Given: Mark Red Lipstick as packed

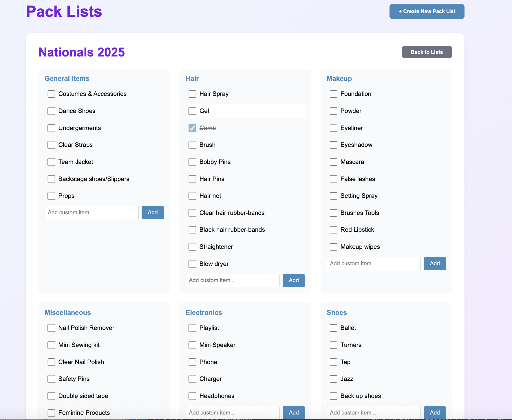Looking at the screenshot, I should (333, 229).
